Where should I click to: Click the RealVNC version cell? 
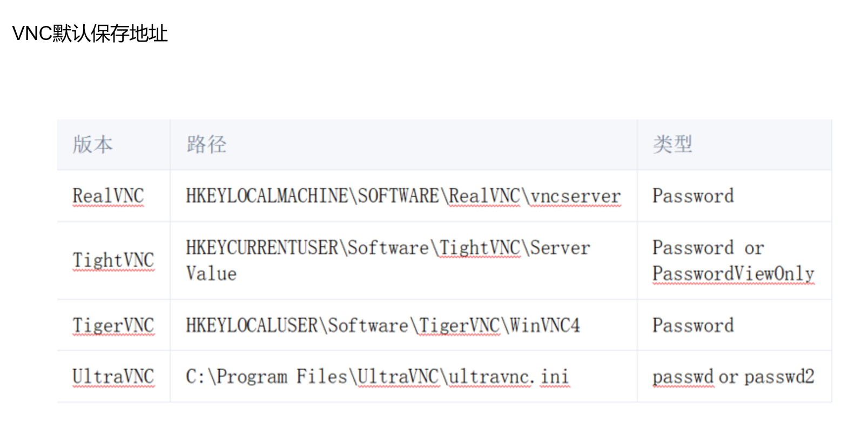point(108,196)
